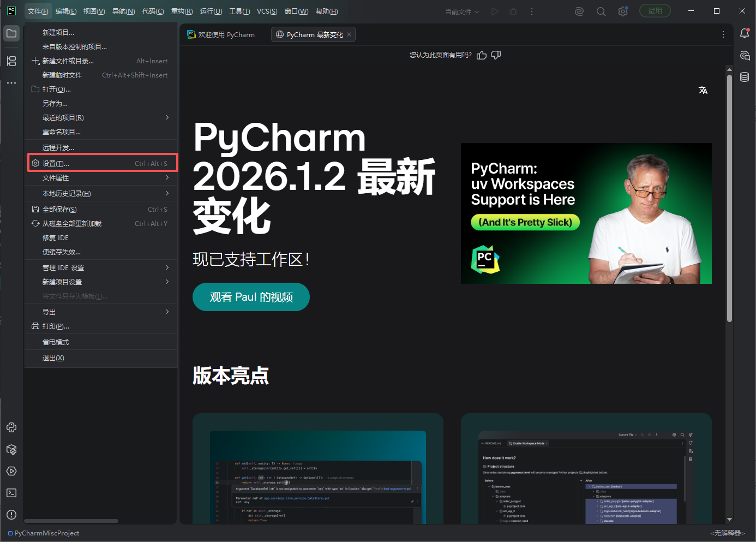The image size is (756, 542).
Task: Open the Structure tool window icon
Action: coord(11,61)
